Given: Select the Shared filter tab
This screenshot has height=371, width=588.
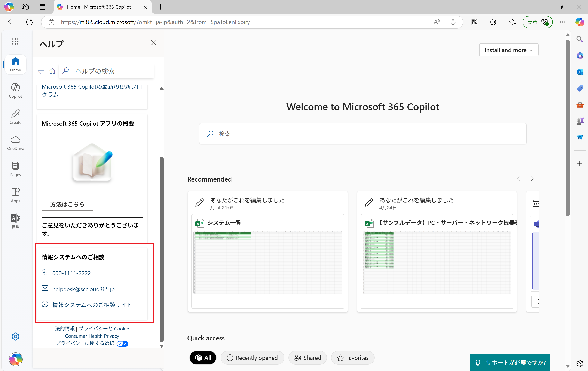Looking at the screenshot, I should pyautogui.click(x=307, y=358).
